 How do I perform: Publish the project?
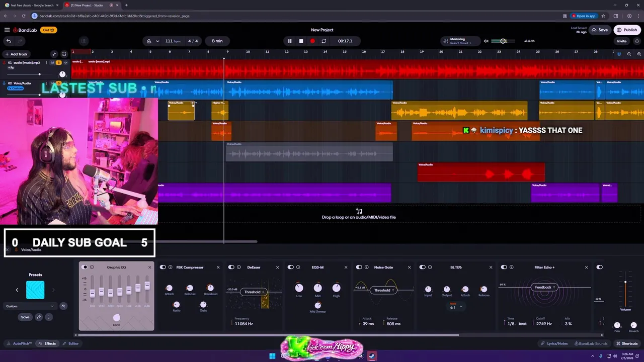tap(627, 30)
